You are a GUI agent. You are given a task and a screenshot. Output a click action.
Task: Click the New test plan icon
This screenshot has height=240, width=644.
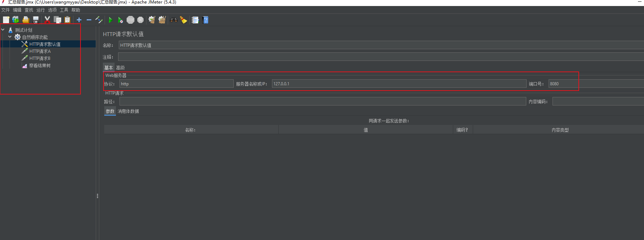6,20
